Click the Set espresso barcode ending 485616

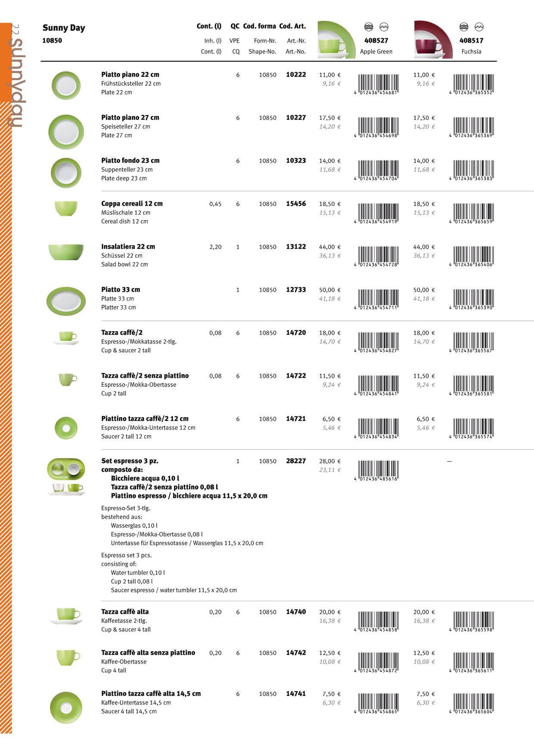[378, 471]
